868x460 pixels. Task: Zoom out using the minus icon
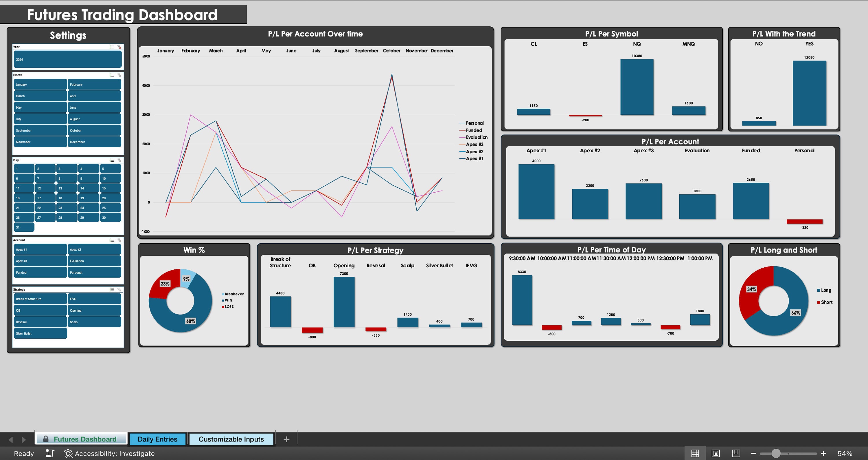[x=753, y=453]
